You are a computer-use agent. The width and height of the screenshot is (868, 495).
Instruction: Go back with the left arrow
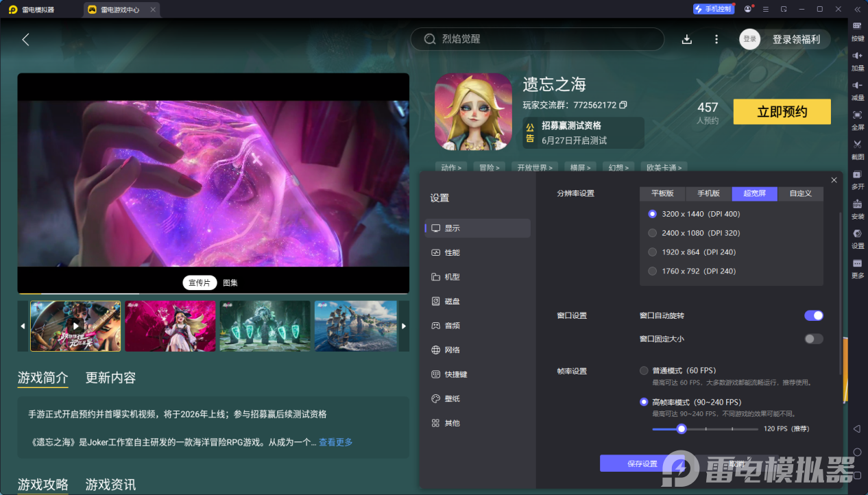pos(25,39)
